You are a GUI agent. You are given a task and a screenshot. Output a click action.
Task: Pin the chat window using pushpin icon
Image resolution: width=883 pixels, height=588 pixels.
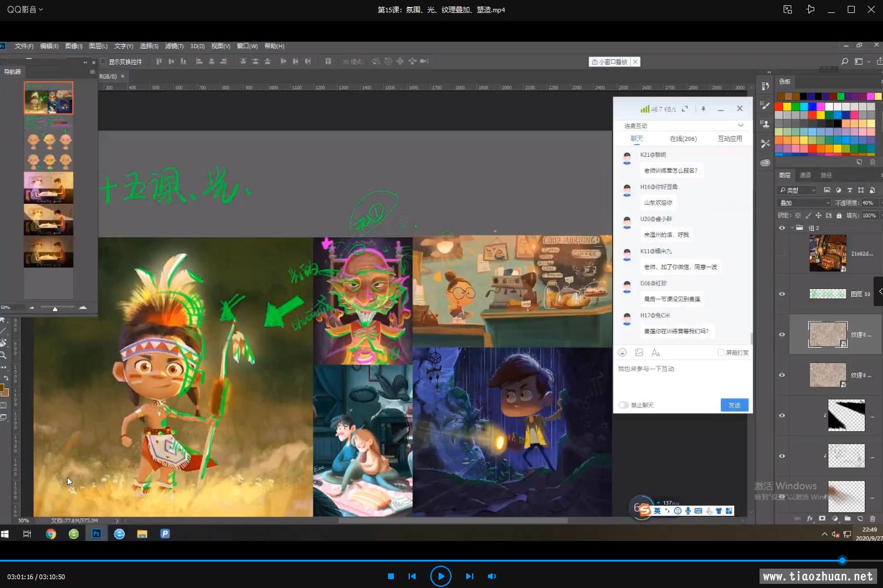coord(703,109)
